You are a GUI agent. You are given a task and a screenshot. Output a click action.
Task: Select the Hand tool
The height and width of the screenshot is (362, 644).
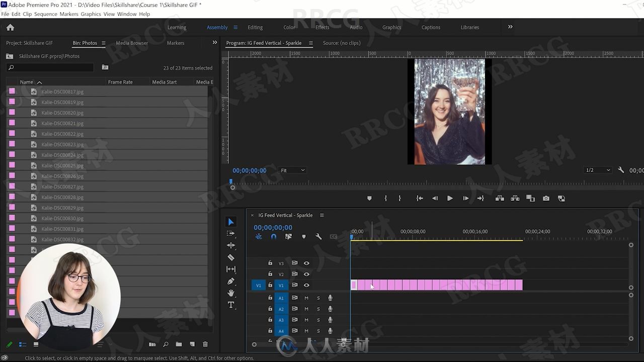pyautogui.click(x=231, y=293)
